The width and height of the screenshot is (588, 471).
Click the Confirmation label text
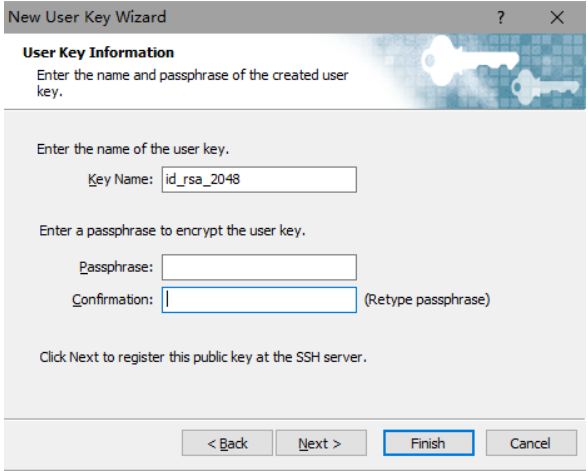coord(112,300)
